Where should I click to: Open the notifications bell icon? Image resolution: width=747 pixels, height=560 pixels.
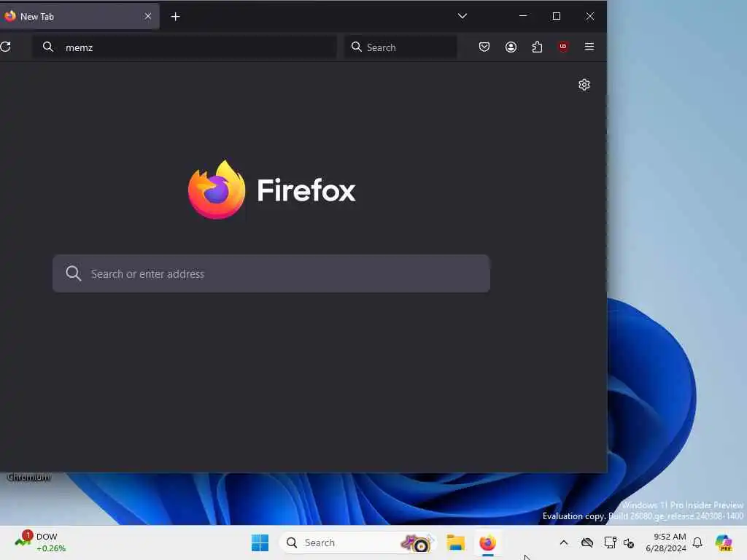tap(697, 542)
